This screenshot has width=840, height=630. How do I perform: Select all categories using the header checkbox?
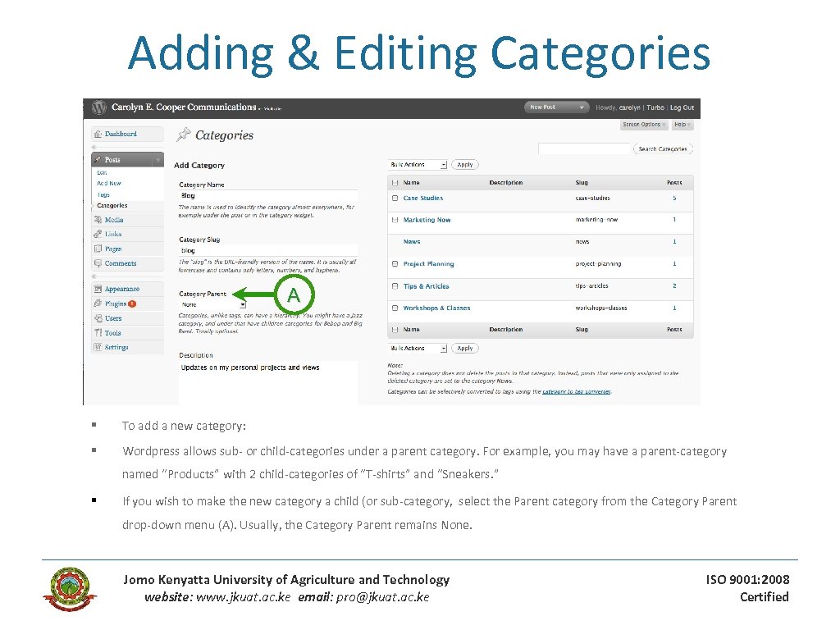click(395, 182)
